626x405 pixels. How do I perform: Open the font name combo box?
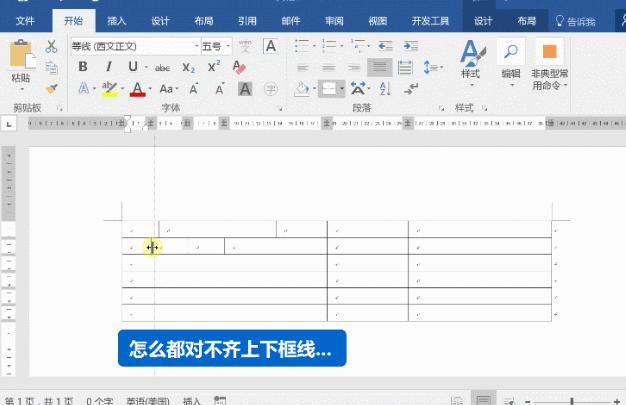pos(135,46)
